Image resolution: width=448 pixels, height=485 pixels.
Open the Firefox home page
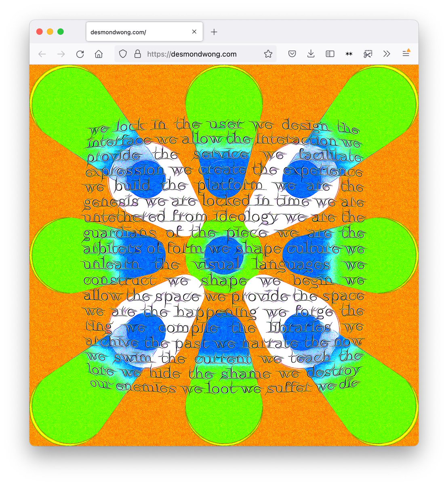point(99,54)
